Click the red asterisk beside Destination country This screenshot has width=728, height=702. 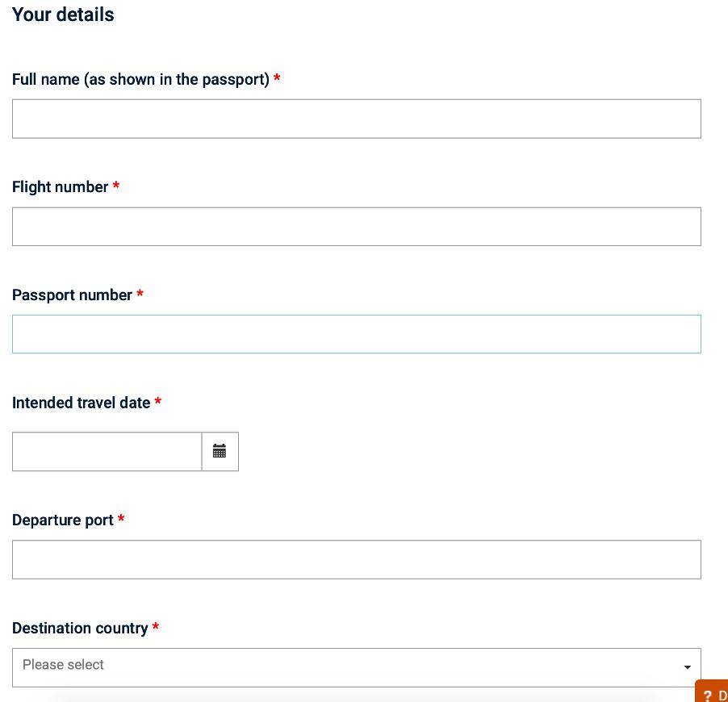click(x=156, y=628)
